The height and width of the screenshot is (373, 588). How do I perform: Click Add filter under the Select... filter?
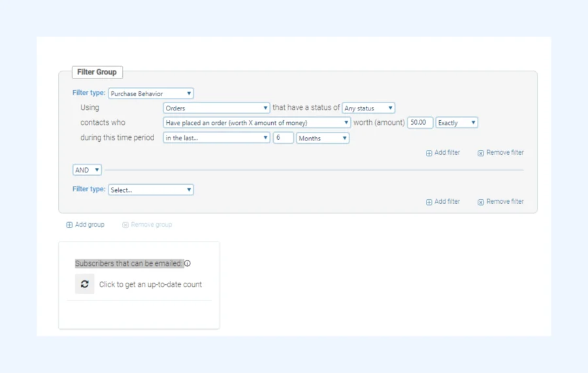(x=443, y=202)
